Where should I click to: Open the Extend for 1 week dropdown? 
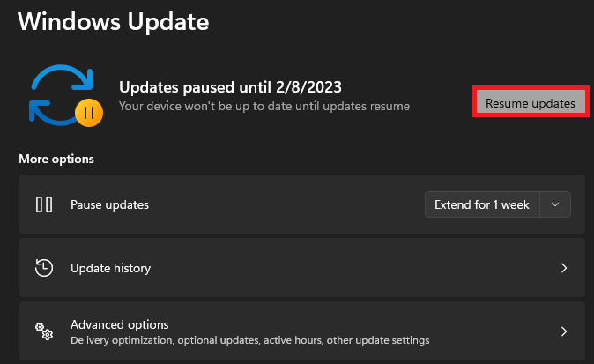[481, 204]
